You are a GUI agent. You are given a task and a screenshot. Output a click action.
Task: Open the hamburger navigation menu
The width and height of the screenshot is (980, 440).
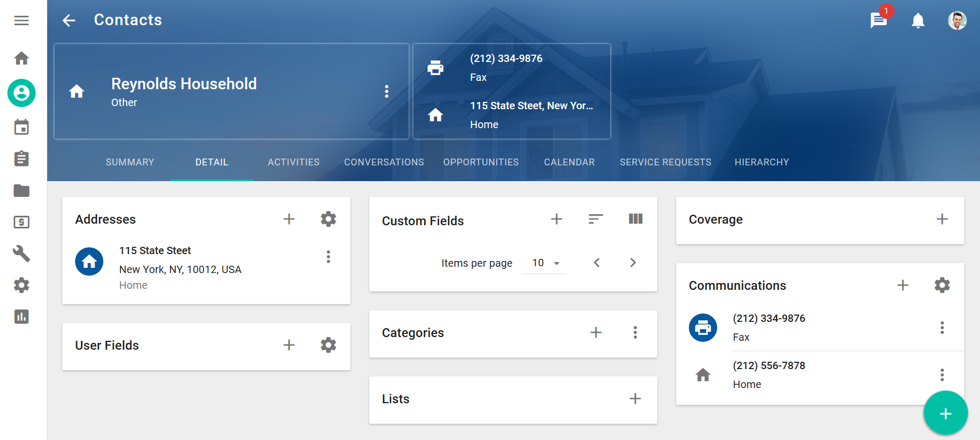(x=22, y=20)
